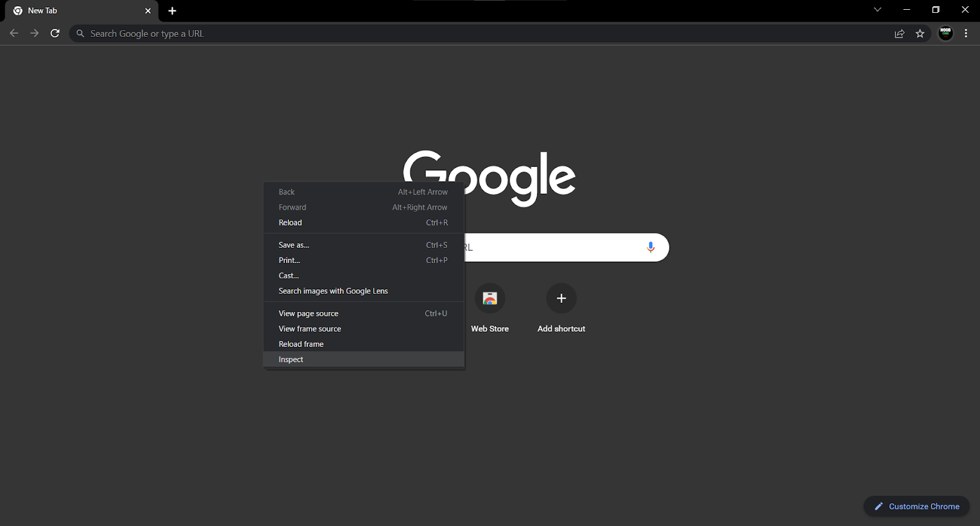Choose Reload frame from context menu
The image size is (980, 526).
click(x=364, y=344)
